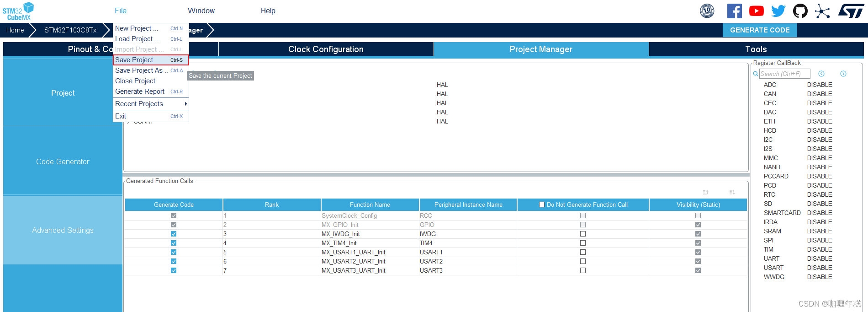Open the I2C callback DISABLE dropdown
This screenshot has width=868, height=312.
click(820, 140)
